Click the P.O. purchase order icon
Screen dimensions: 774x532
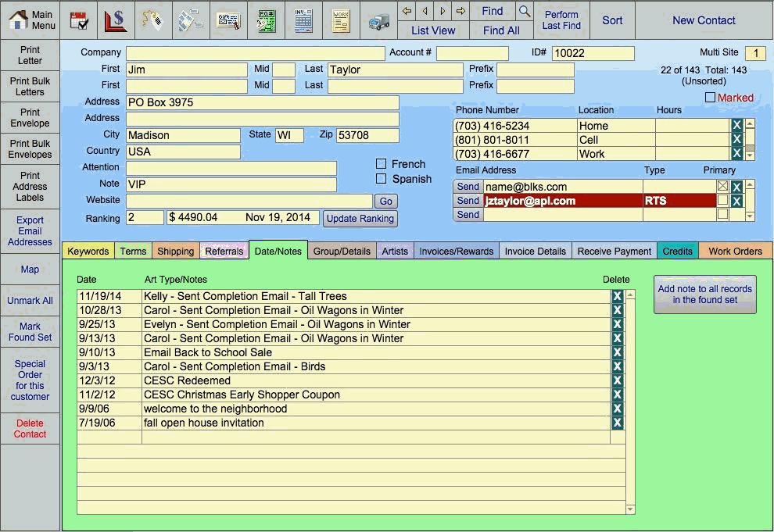(x=266, y=20)
